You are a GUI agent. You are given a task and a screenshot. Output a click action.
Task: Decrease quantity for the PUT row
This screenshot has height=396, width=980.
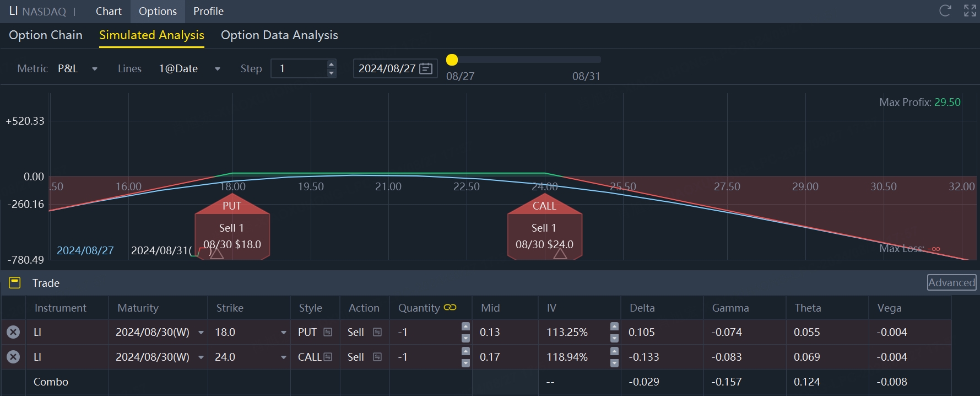click(x=465, y=338)
